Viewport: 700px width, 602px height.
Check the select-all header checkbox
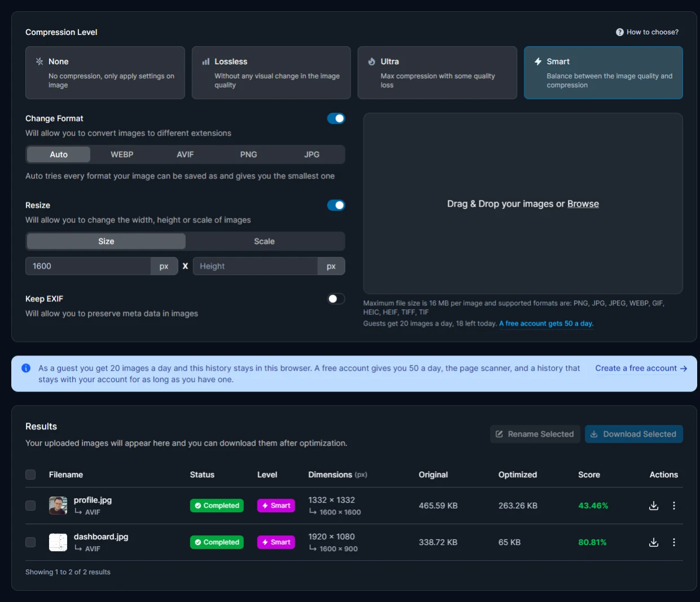[30, 474]
